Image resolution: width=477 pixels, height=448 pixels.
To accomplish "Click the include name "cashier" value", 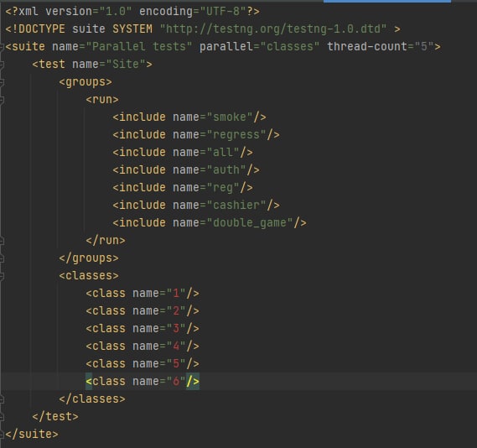I will 236,206.
